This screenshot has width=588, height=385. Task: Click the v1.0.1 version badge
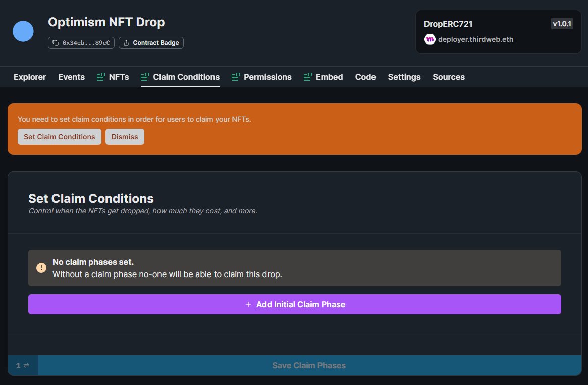click(x=562, y=24)
